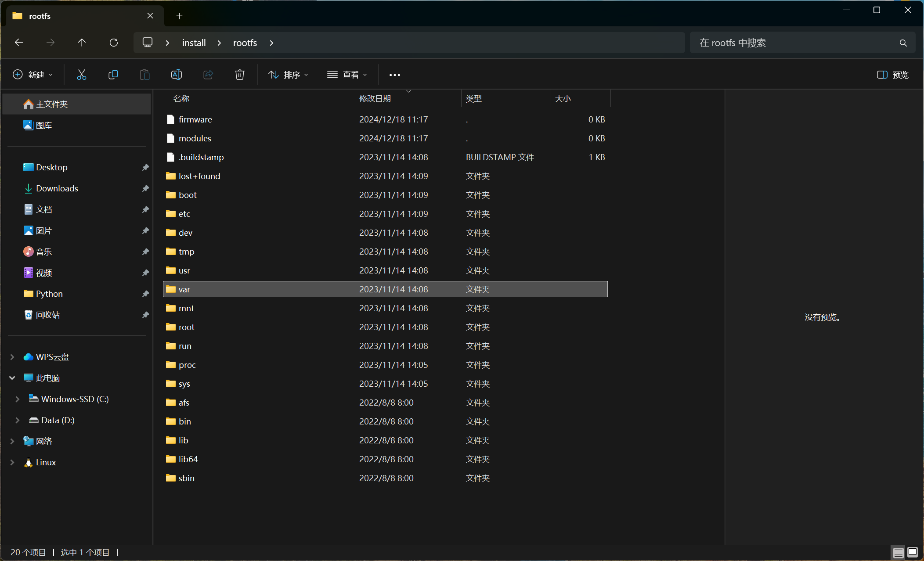Image resolution: width=924 pixels, height=561 pixels.
Task: Unpin Python via its pin icon
Action: point(145,294)
